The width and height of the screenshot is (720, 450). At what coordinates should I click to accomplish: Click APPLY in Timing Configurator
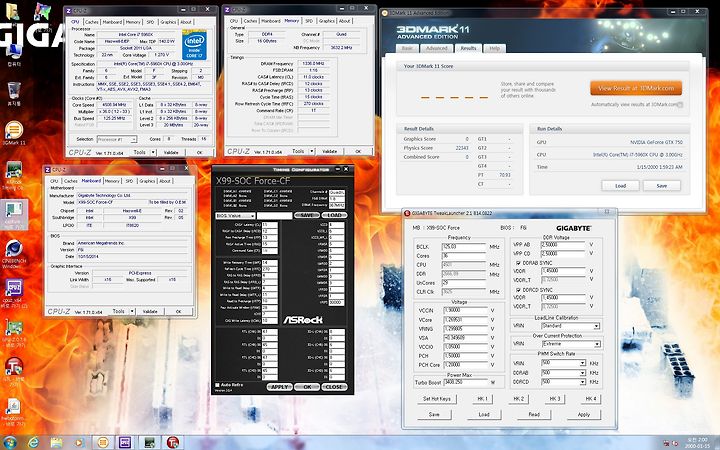[x=279, y=387]
